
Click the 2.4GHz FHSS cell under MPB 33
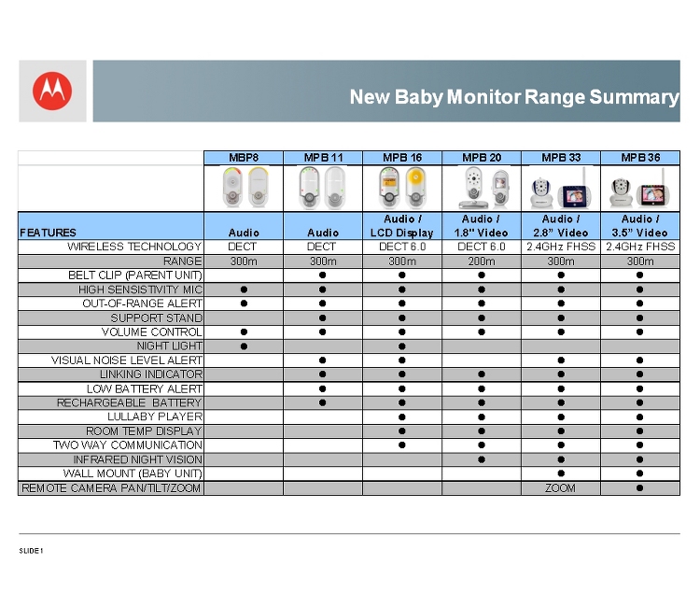[561, 247]
